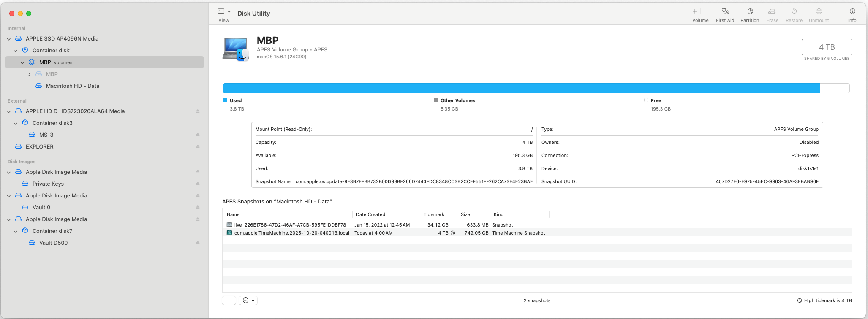Collapse the APPLE SSD AP4096N Media tree
Screen dimensions: 868x319
point(9,39)
